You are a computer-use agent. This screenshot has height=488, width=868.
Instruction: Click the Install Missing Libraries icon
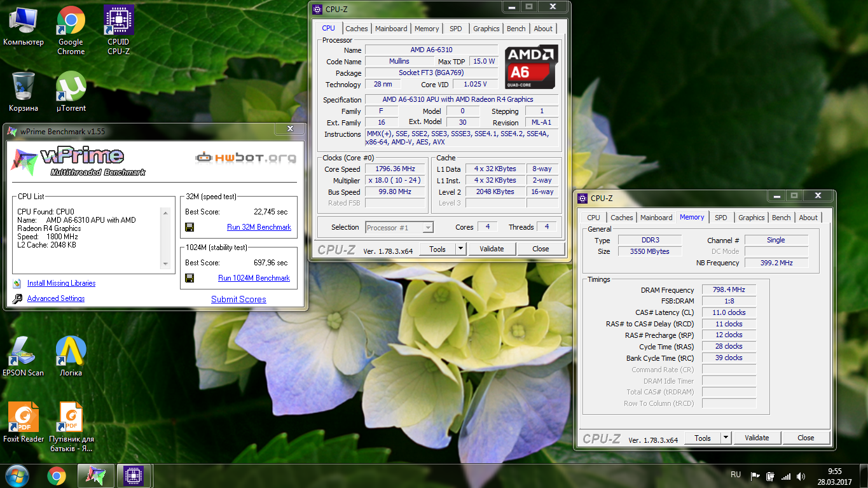click(17, 283)
